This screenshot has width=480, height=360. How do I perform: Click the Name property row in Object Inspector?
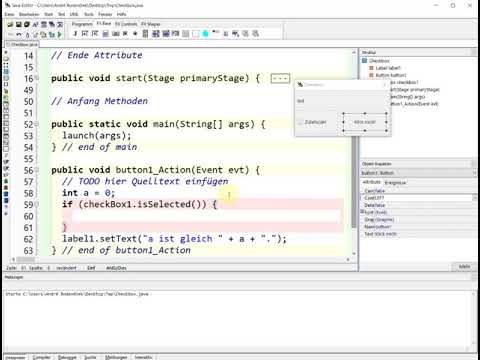[x=419, y=227]
